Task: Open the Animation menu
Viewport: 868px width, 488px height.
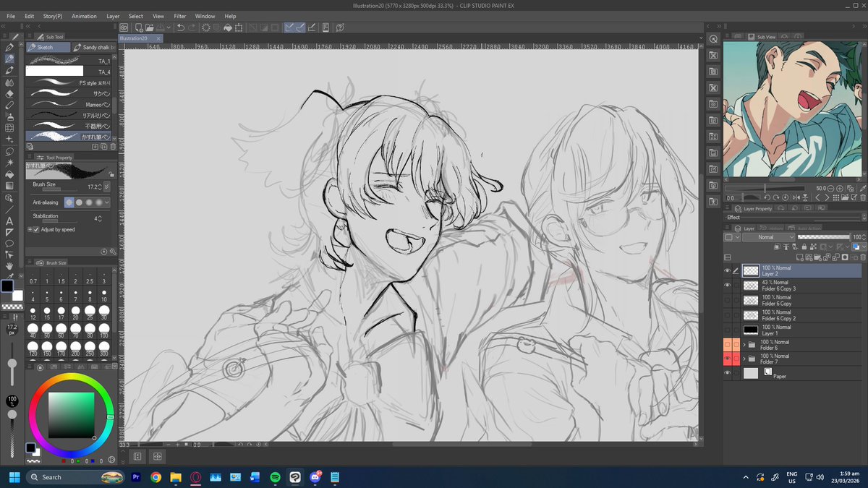Action: pos(84,16)
